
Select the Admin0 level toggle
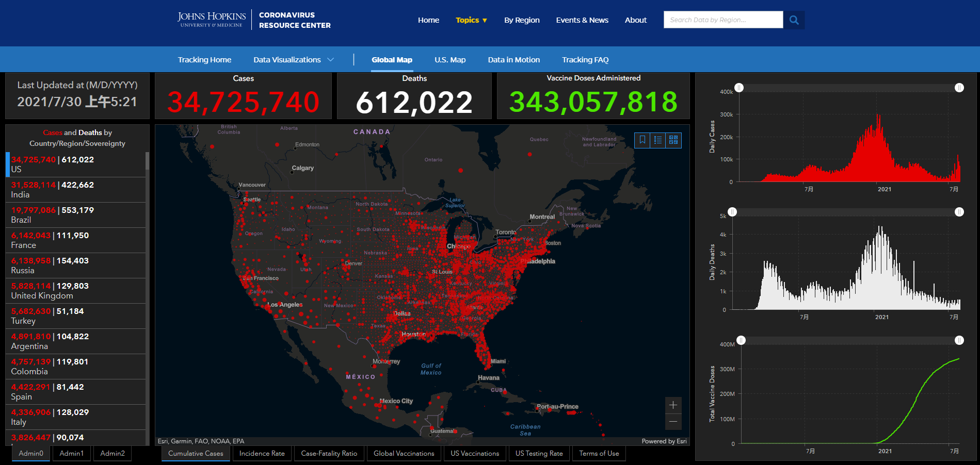pyautogui.click(x=31, y=454)
